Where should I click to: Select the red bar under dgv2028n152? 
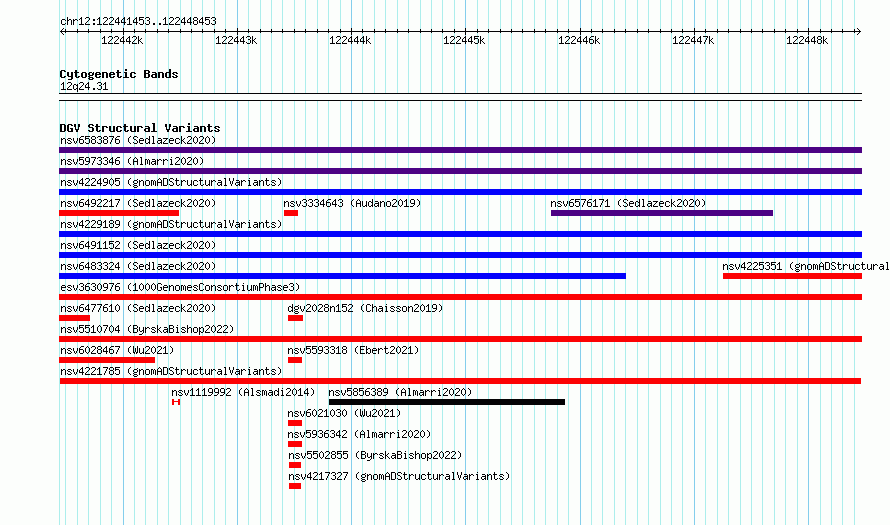point(295,318)
